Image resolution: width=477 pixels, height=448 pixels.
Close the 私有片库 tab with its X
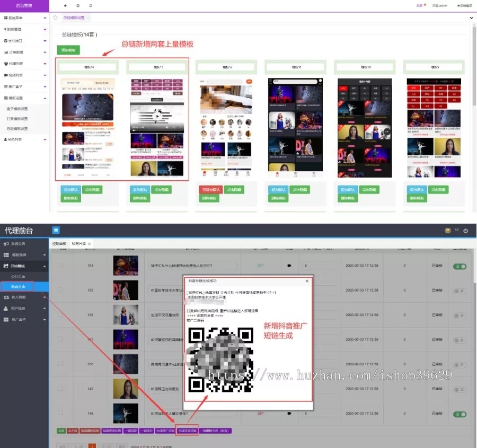[x=89, y=243]
